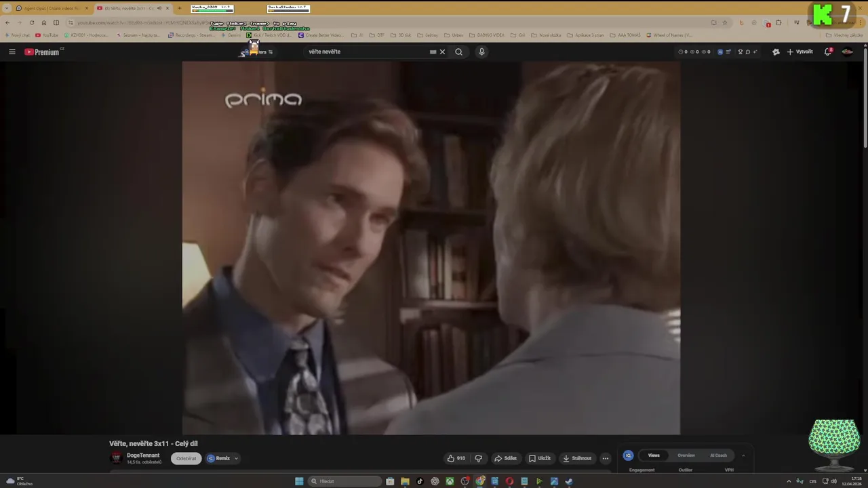Open File Explorer from the taskbar
Screen dimensions: 868x488
pyautogui.click(x=405, y=481)
